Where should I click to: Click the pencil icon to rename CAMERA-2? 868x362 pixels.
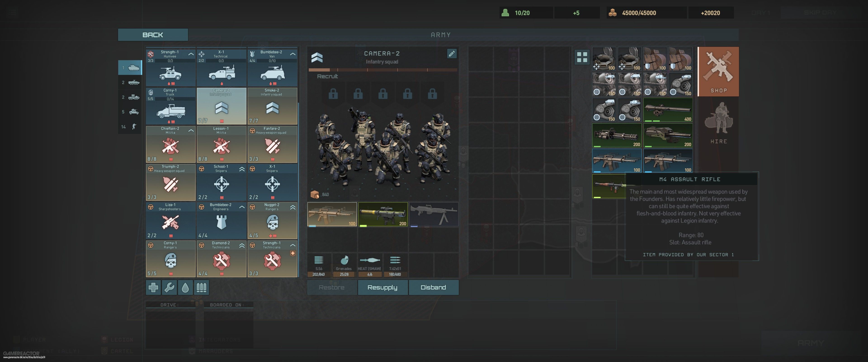452,53
